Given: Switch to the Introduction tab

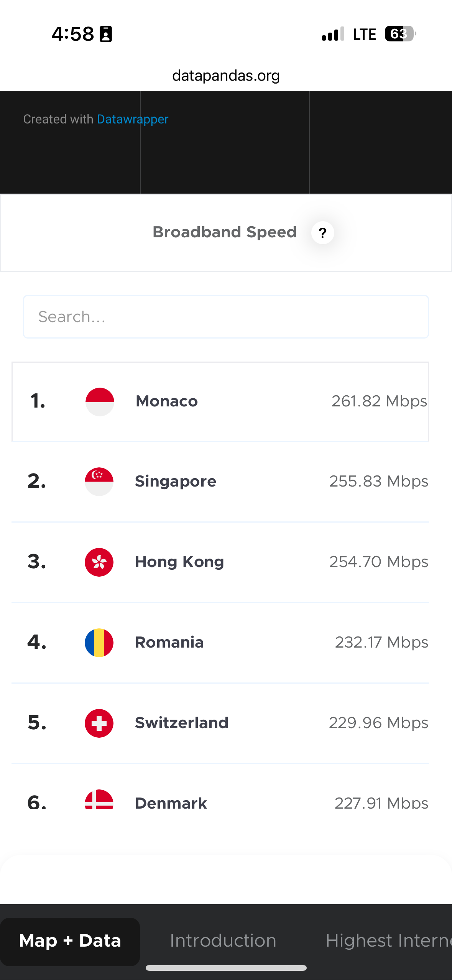Looking at the screenshot, I should (x=223, y=941).
